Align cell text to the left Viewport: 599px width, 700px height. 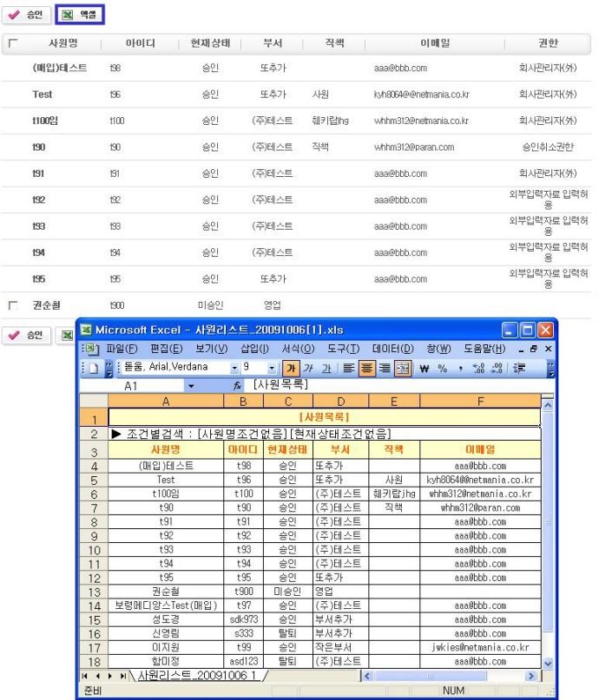click(349, 368)
